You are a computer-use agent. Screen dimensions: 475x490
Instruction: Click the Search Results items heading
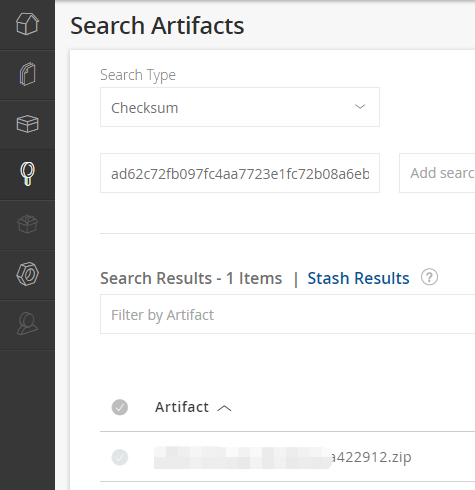click(191, 278)
